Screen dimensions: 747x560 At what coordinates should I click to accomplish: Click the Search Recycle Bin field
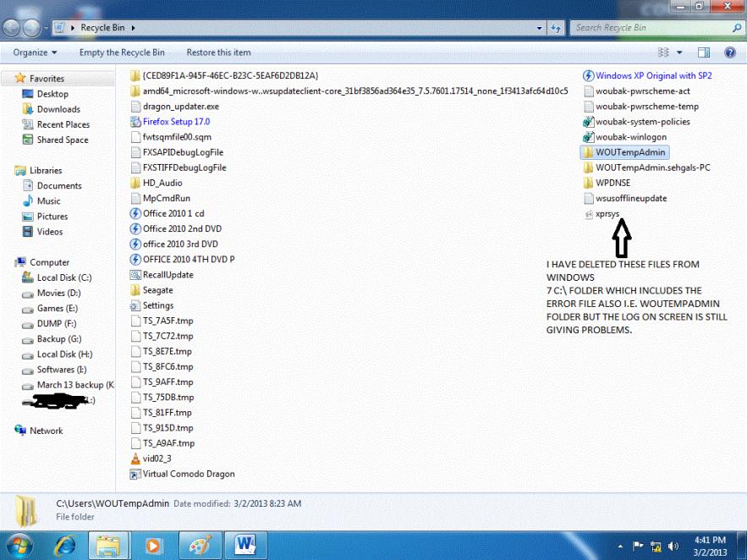(x=647, y=28)
